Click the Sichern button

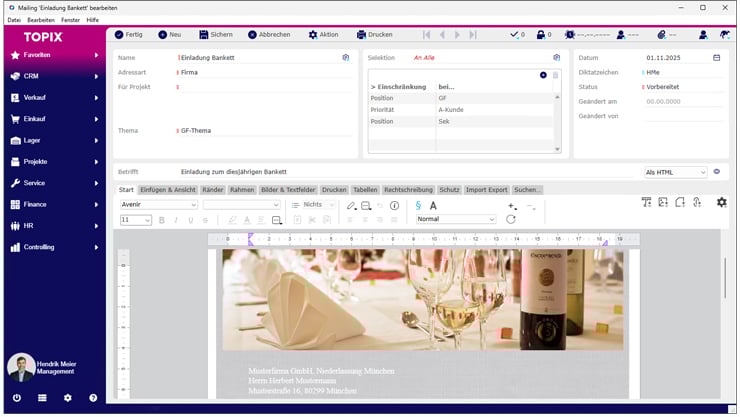tap(216, 35)
